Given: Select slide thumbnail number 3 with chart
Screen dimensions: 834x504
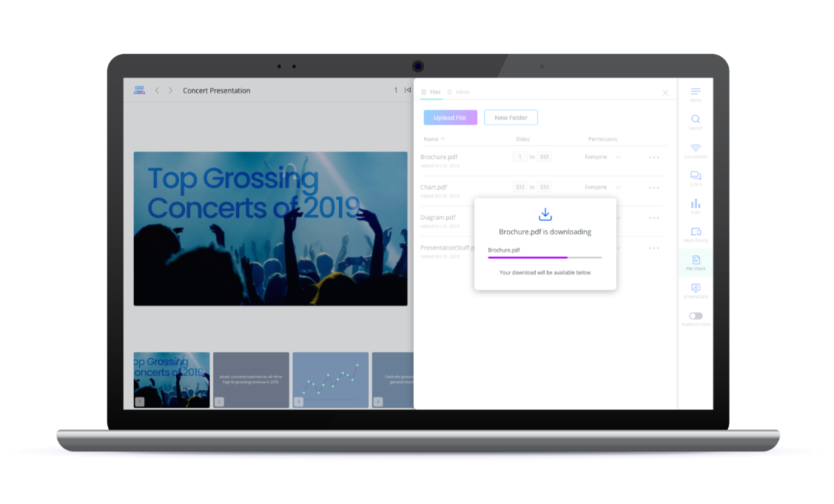Looking at the screenshot, I should point(330,380).
